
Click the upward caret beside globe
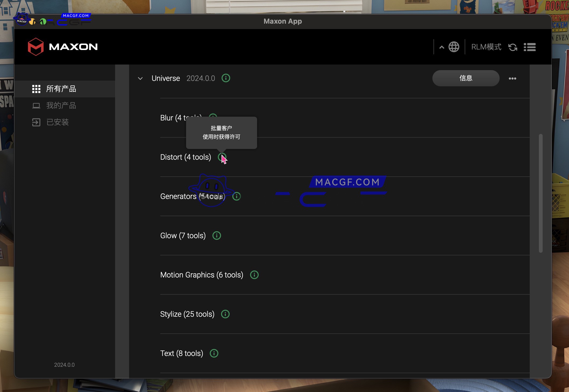click(x=442, y=47)
